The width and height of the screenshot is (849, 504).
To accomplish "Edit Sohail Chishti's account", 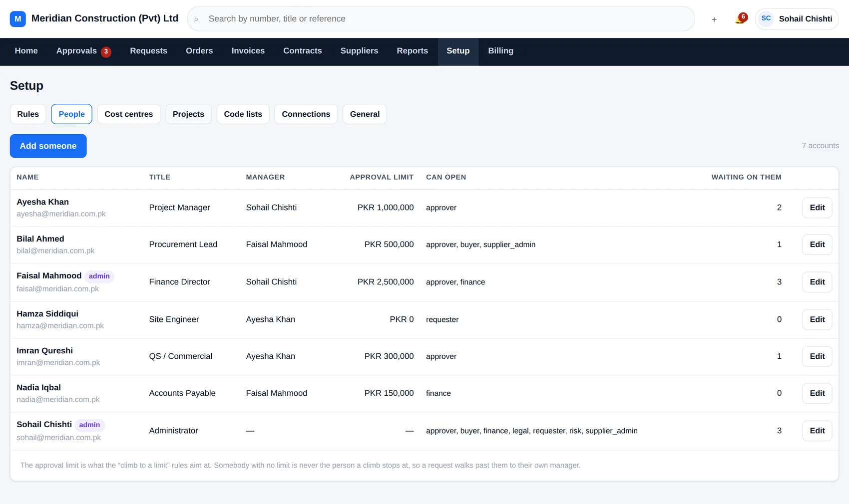I will pos(817,431).
